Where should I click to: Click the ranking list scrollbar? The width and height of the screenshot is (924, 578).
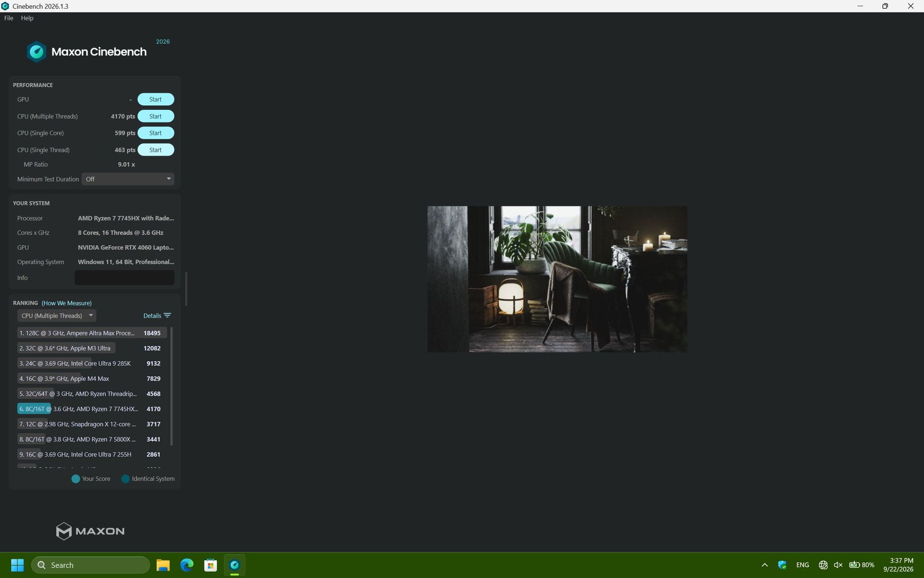tap(171, 386)
